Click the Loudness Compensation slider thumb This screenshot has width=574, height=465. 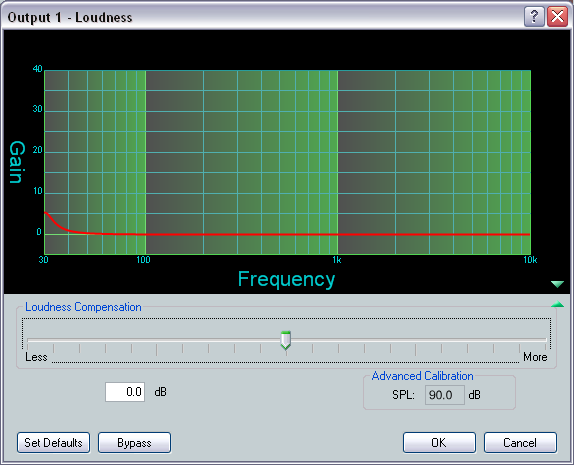(286, 340)
